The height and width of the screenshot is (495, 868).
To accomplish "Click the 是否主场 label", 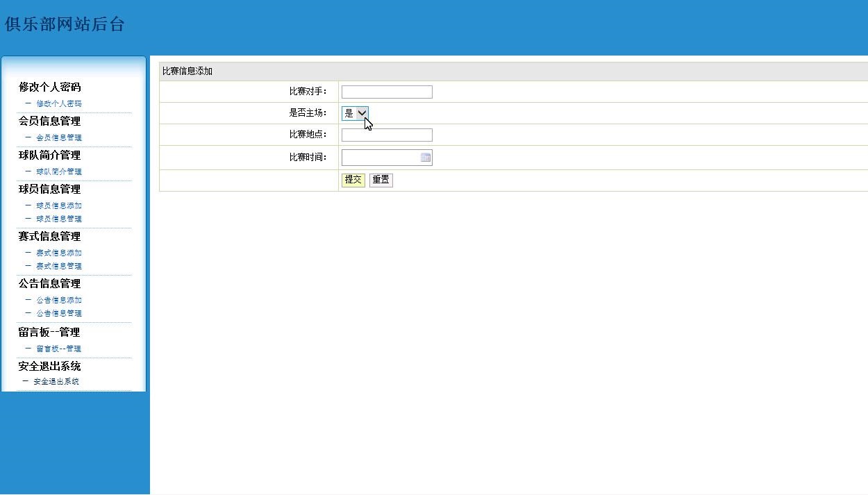I will 308,113.
